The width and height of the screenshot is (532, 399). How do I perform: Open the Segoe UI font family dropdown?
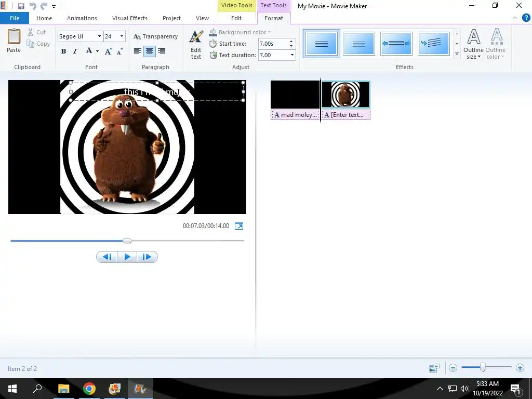click(x=99, y=36)
